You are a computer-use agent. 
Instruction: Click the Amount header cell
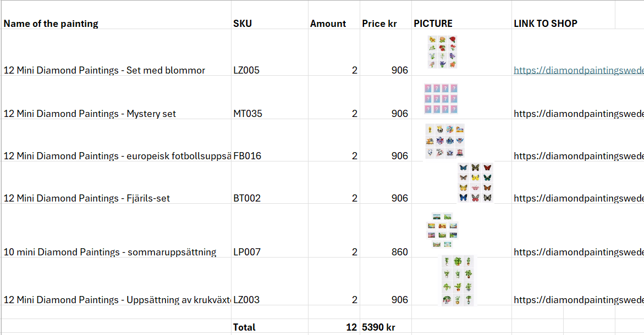(328, 24)
